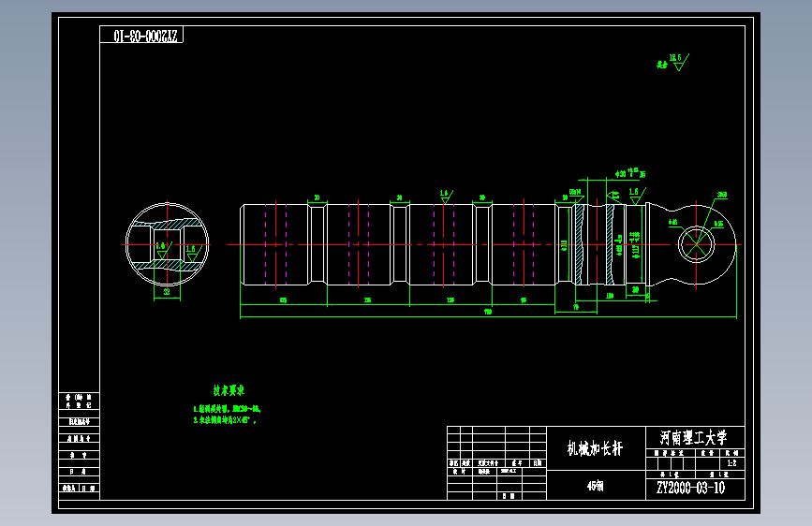This screenshot has width=812, height=526.
Task: Select drawing number ZY2000-03-10 in title block
Action: pos(691,488)
